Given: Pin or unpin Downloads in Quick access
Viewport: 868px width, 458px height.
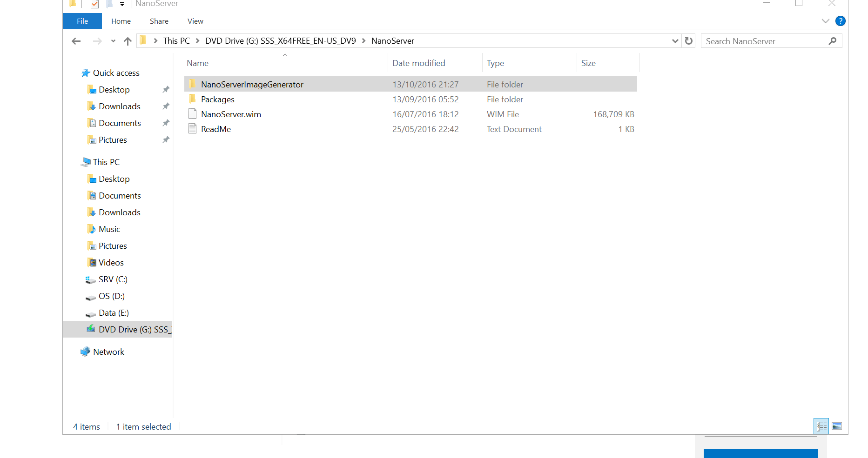Looking at the screenshot, I should pyautogui.click(x=166, y=106).
